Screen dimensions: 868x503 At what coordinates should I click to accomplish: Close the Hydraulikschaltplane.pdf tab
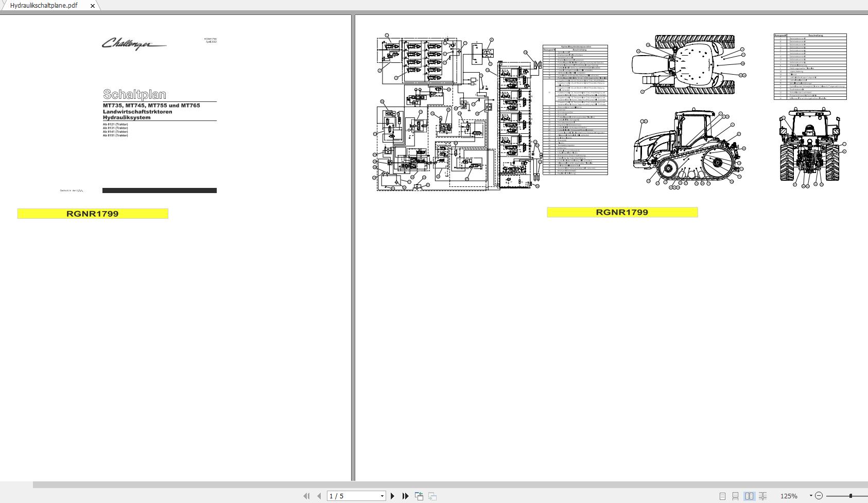click(93, 6)
